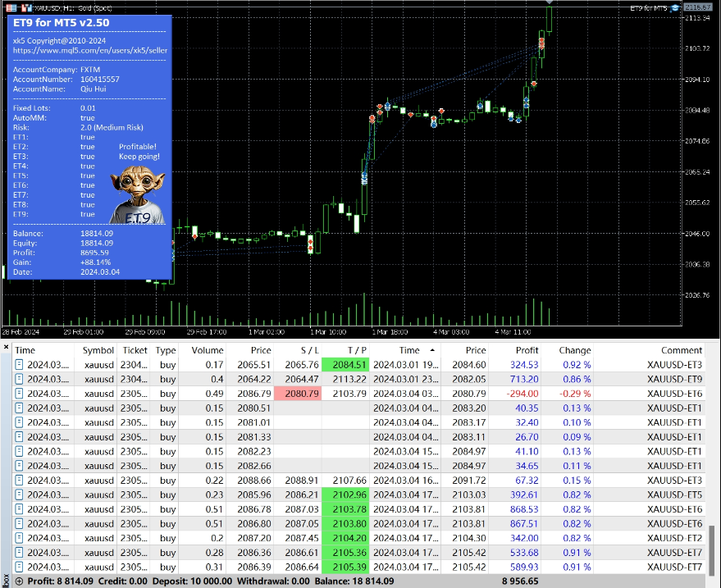Click the deal icon in the 713.20 profit row
This screenshot has height=588, width=721.
(x=20, y=379)
